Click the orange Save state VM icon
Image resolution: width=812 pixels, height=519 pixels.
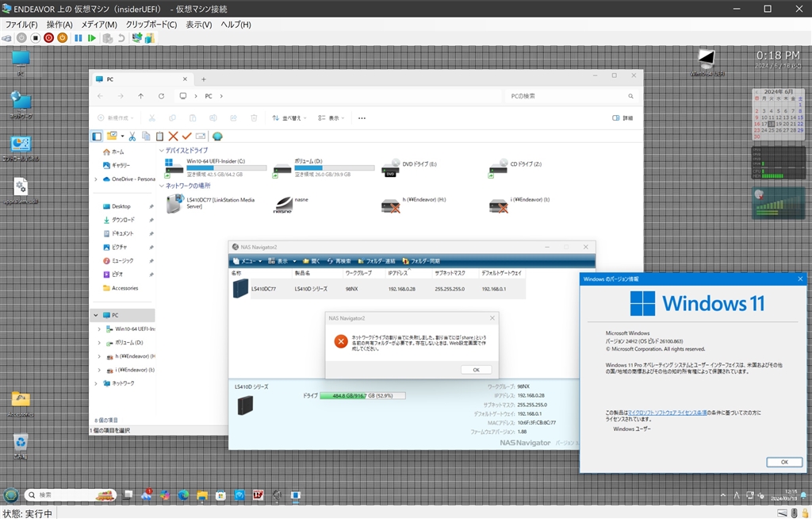tap(62, 38)
